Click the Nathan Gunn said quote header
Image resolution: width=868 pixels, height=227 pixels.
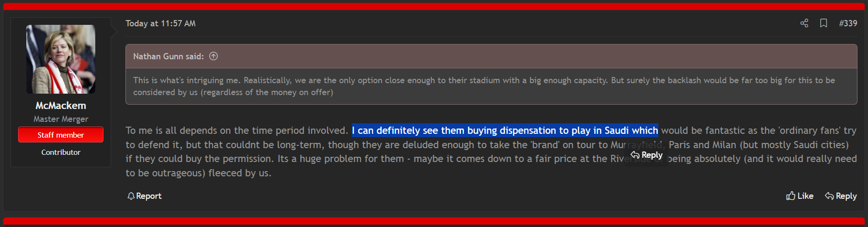click(x=169, y=56)
